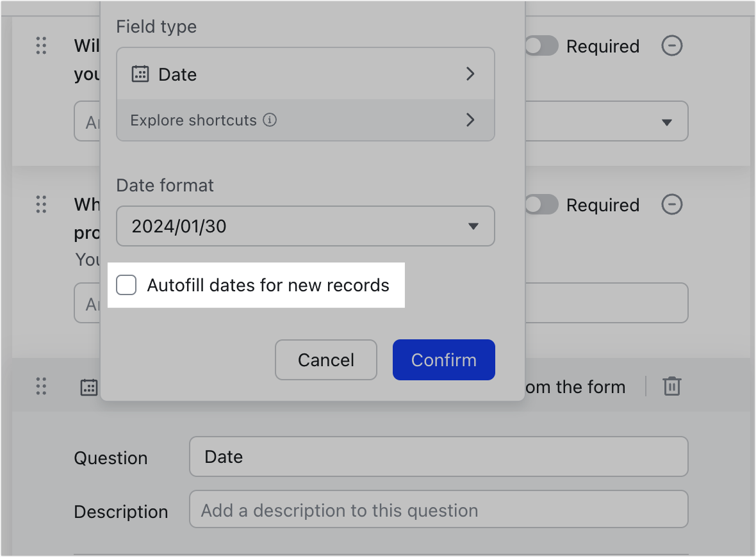
Task: Confirm the field type settings
Action: pos(443,360)
